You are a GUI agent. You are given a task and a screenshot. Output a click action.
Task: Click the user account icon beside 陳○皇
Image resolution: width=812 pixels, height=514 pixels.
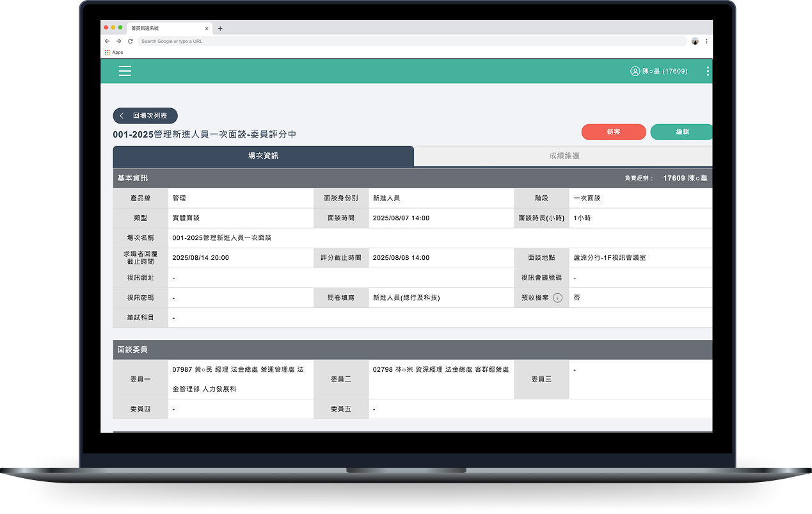(635, 71)
